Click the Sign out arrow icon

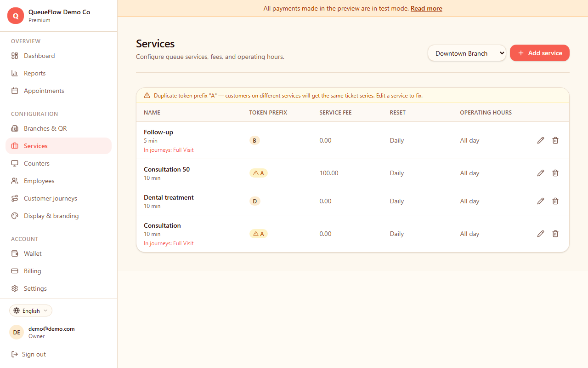(x=15, y=354)
